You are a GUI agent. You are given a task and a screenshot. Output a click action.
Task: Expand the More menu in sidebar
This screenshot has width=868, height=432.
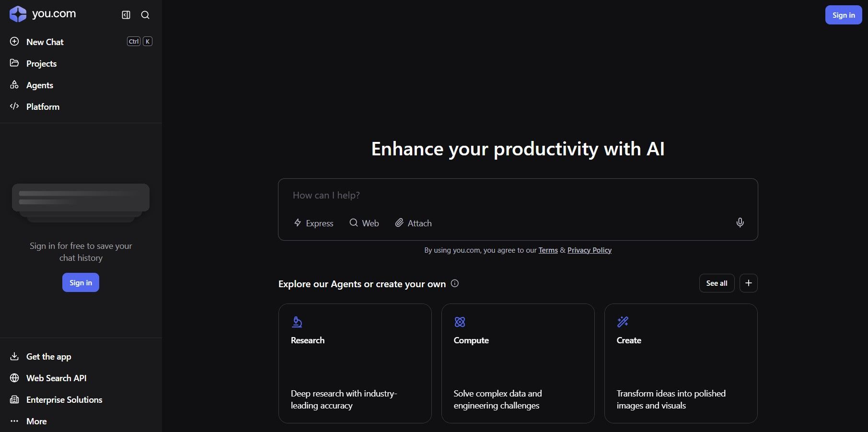[36, 421]
